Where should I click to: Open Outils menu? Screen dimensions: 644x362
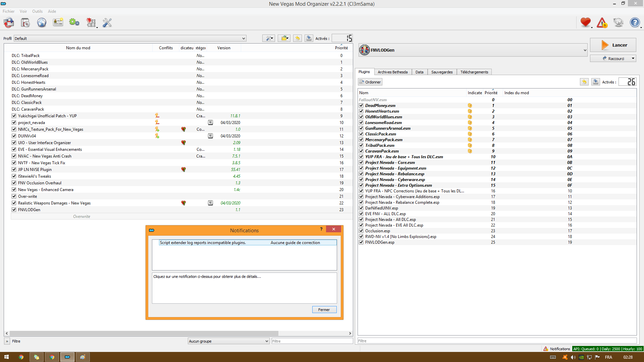tap(37, 11)
